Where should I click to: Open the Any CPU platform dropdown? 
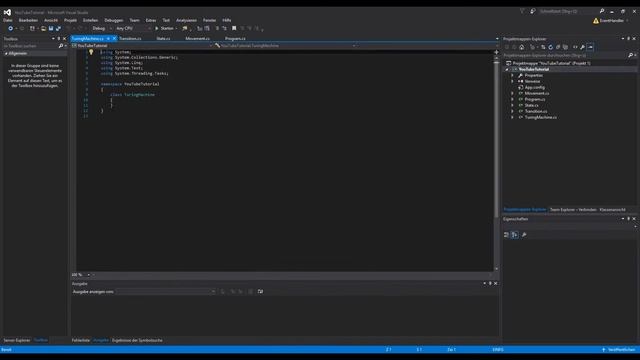[x=133, y=28]
